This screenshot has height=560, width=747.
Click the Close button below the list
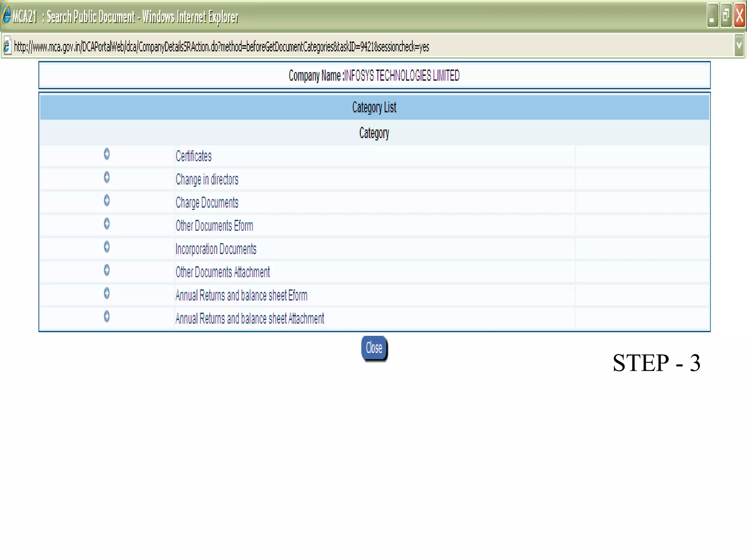[374, 348]
